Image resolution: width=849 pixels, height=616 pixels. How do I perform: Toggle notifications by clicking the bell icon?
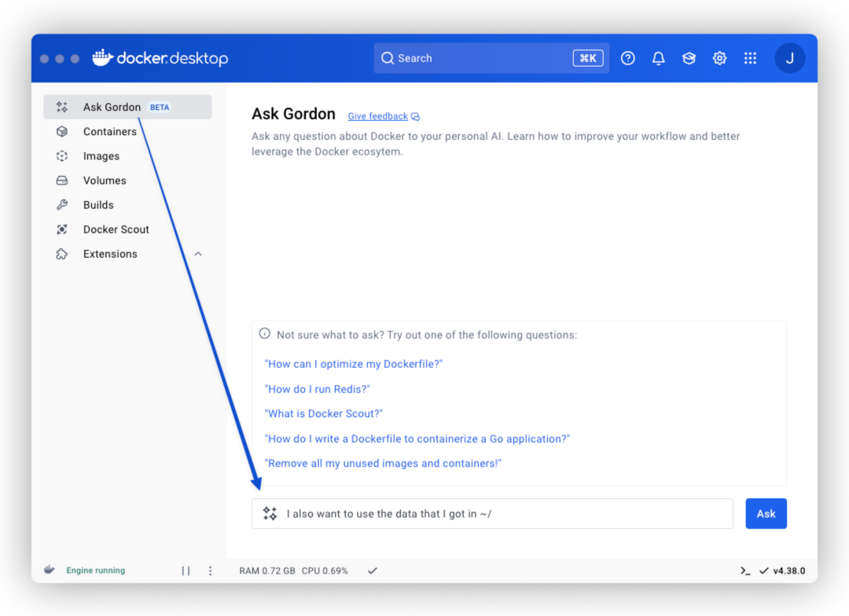[x=658, y=57]
